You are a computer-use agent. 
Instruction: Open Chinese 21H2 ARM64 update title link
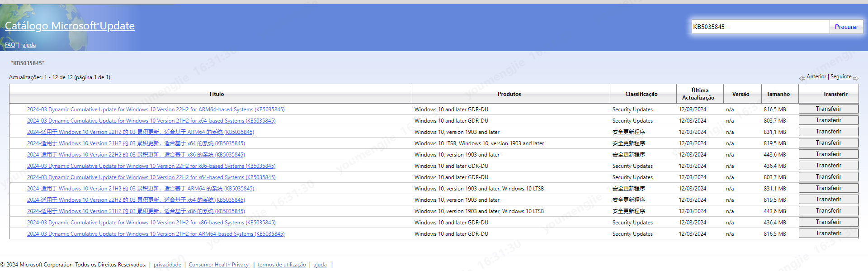tap(141, 189)
